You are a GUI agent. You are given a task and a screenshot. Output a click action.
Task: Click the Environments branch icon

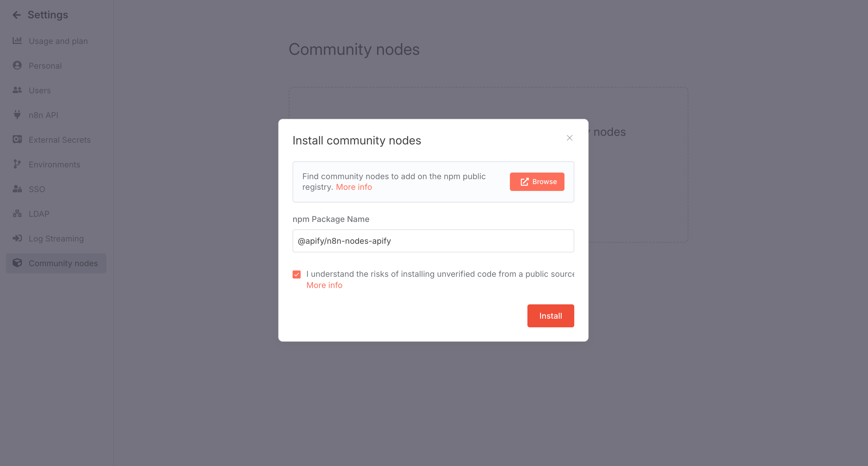tap(17, 164)
